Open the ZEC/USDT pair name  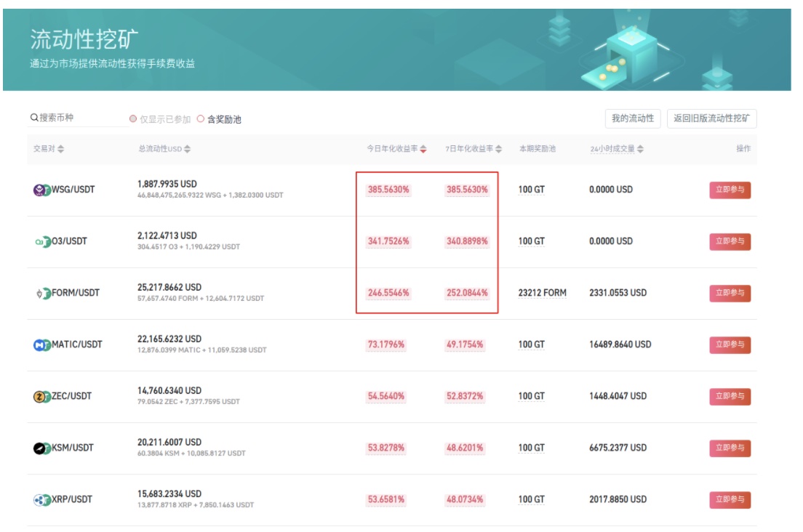(x=71, y=396)
